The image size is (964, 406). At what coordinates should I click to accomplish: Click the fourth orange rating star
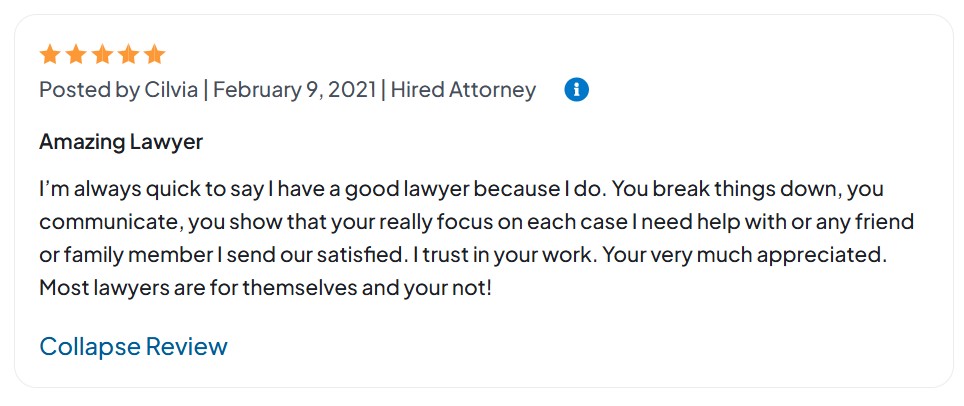pyautogui.click(x=128, y=54)
